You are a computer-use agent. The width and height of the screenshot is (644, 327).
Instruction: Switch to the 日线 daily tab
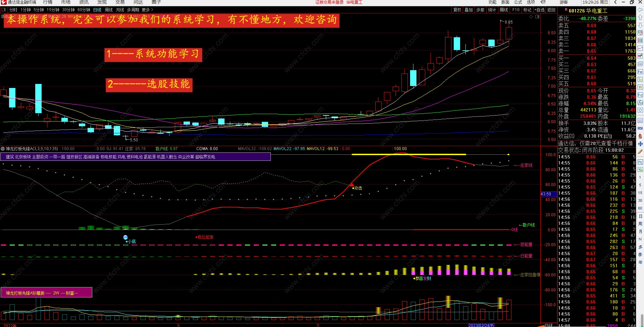[x=97, y=10]
